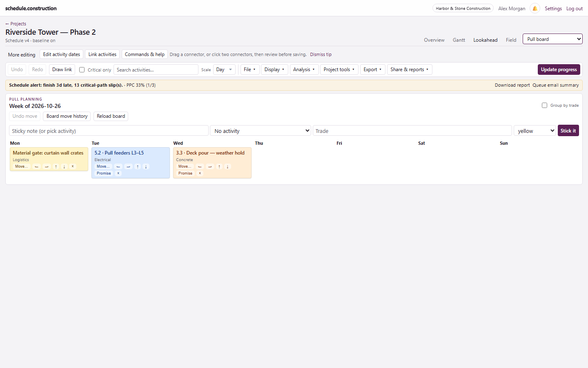588x368 pixels.
Task: Click the Trade input field
Action: pyautogui.click(x=412, y=131)
